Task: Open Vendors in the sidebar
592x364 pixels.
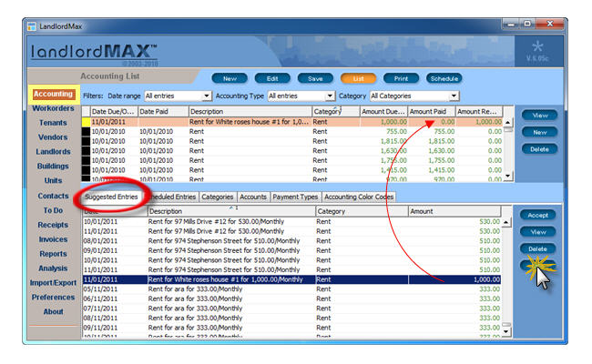Action: [53, 137]
